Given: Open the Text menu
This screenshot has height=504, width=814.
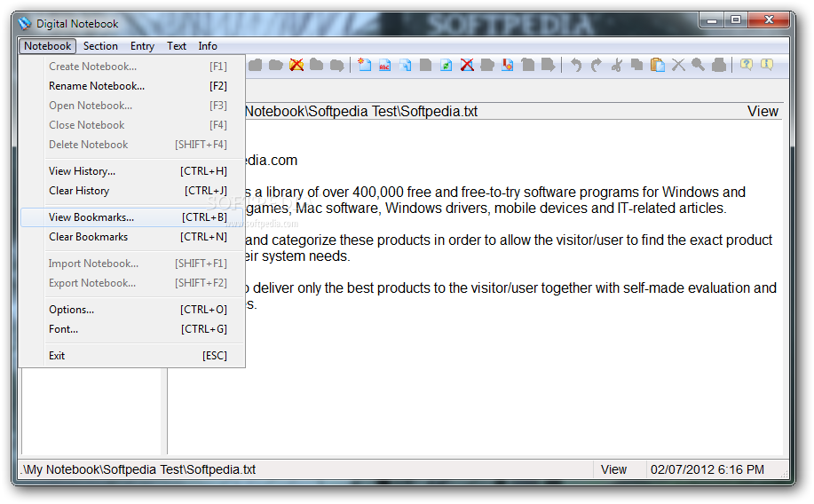Looking at the screenshot, I should click(x=177, y=45).
